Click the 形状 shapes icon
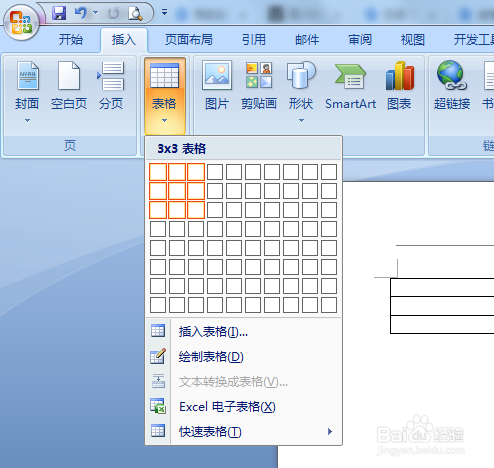Image resolution: width=494 pixels, height=468 pixels. point(301,75)
